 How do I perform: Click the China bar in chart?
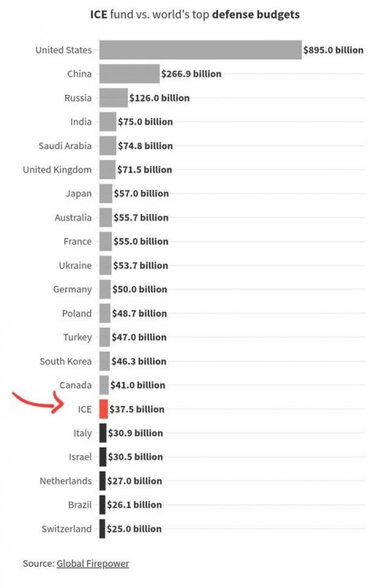(x=129, y=74)
